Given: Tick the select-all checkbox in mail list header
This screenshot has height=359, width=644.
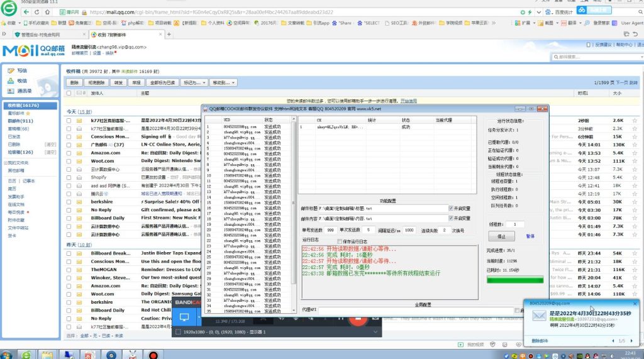Looking at the screenshot, I should click(x=69, y=93).
